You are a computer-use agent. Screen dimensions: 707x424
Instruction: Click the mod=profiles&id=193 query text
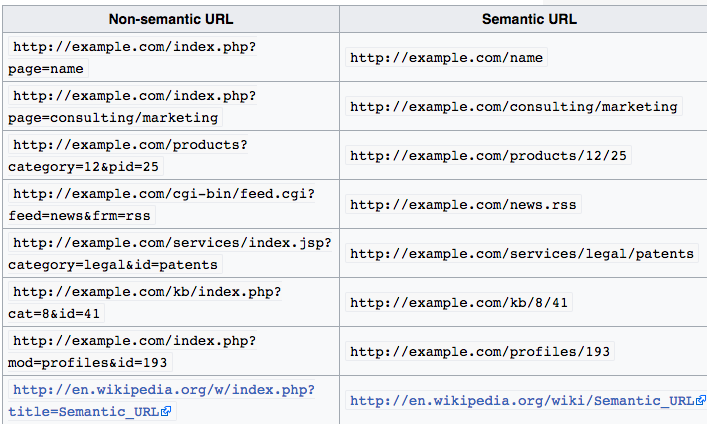coord(87,363)
